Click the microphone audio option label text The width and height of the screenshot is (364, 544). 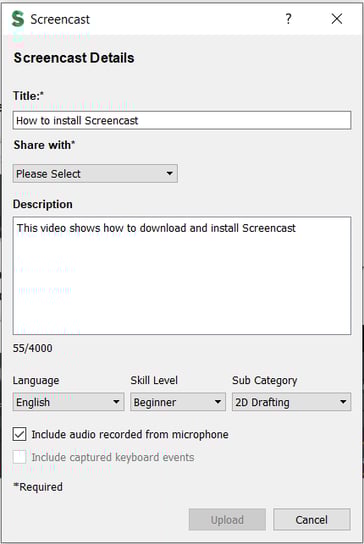[130, 434]
